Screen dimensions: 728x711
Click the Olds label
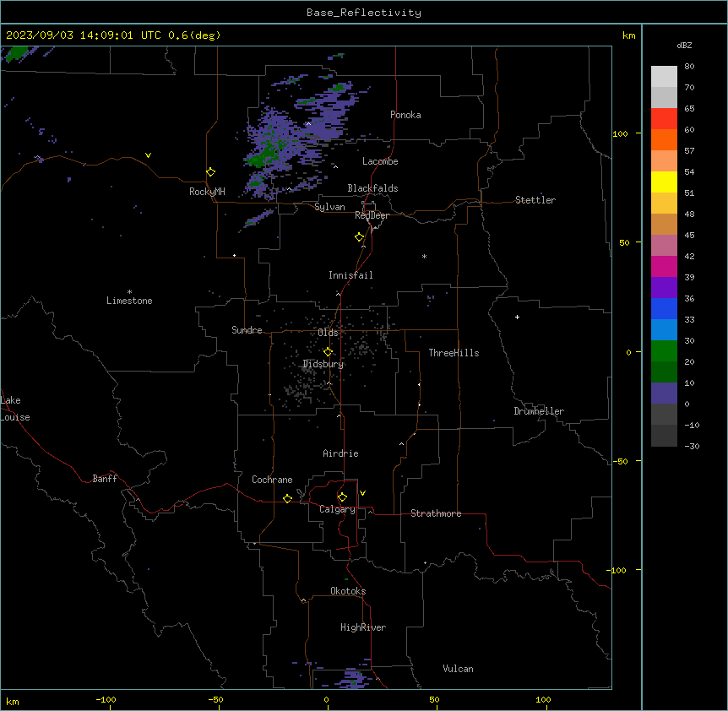pos(328,333)
